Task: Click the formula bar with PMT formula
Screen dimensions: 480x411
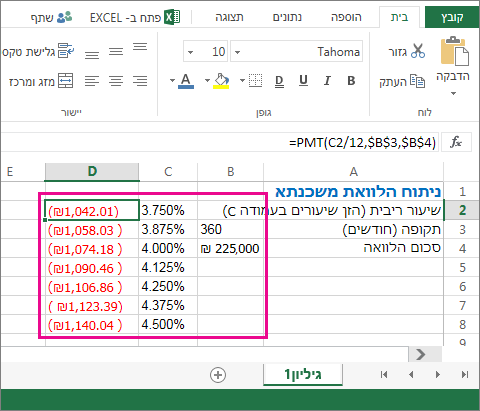Action: (x=220, y=142)
